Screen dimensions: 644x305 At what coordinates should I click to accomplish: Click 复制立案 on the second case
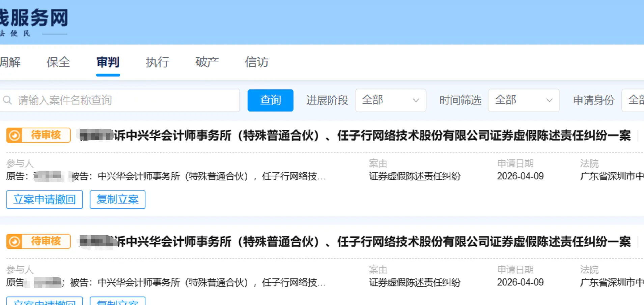117,302
